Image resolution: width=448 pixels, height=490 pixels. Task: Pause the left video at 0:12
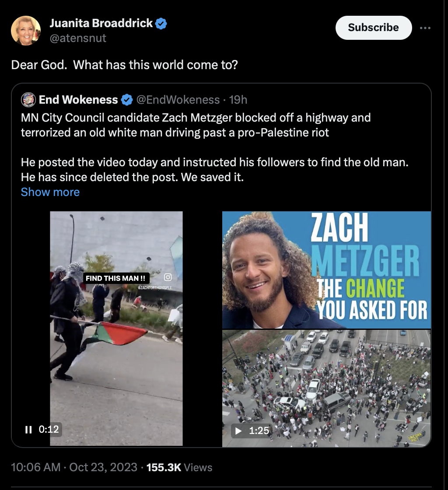(29, 430)
